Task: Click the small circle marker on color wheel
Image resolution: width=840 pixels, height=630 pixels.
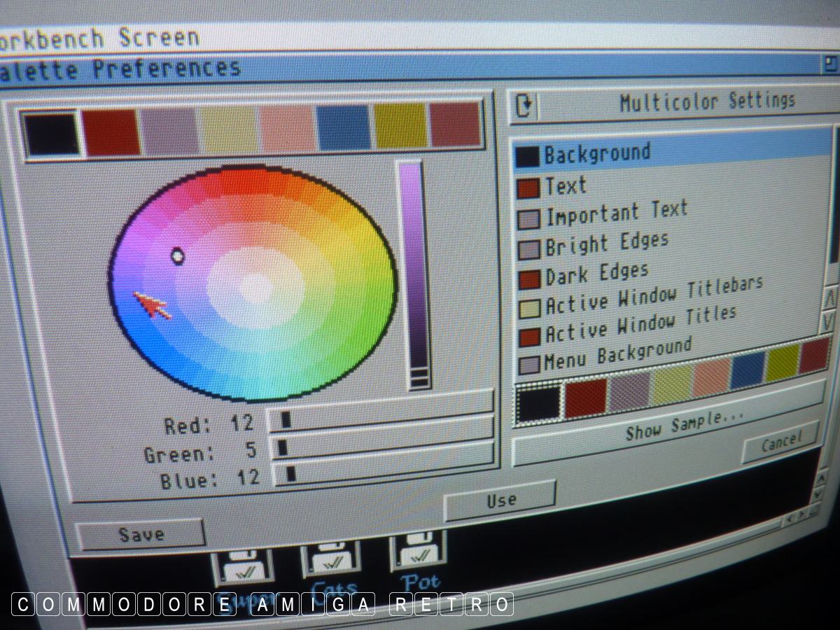Action: tap(178, 256)
